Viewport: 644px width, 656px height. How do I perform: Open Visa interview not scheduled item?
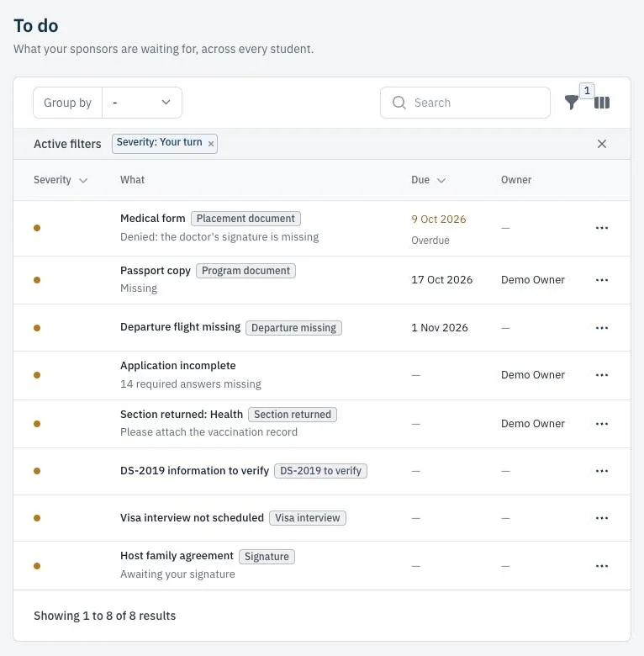click(x=192, y=517)
